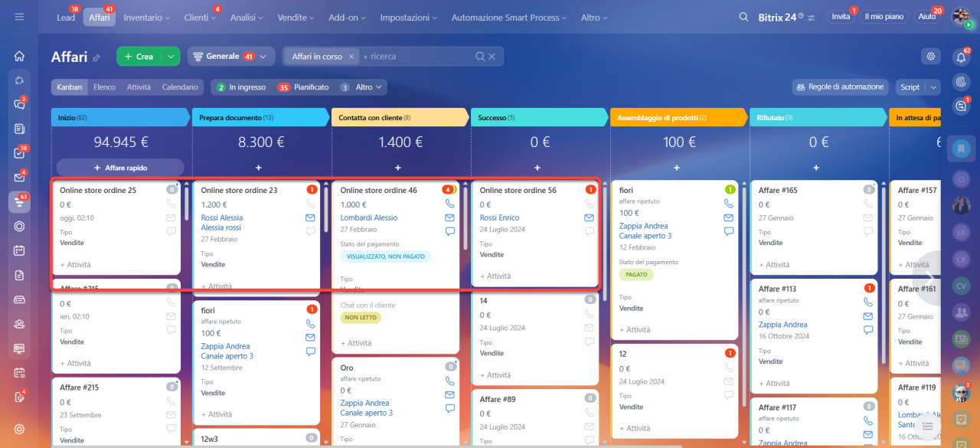
Task: Open Kanban settings gear icon
Action: (x=931, y=57)
